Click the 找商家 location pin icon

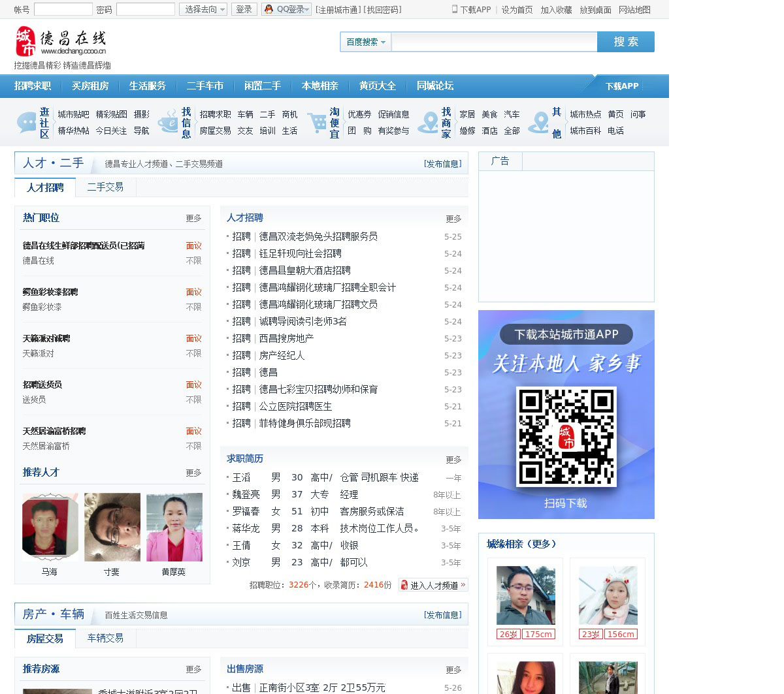point(429,123)
